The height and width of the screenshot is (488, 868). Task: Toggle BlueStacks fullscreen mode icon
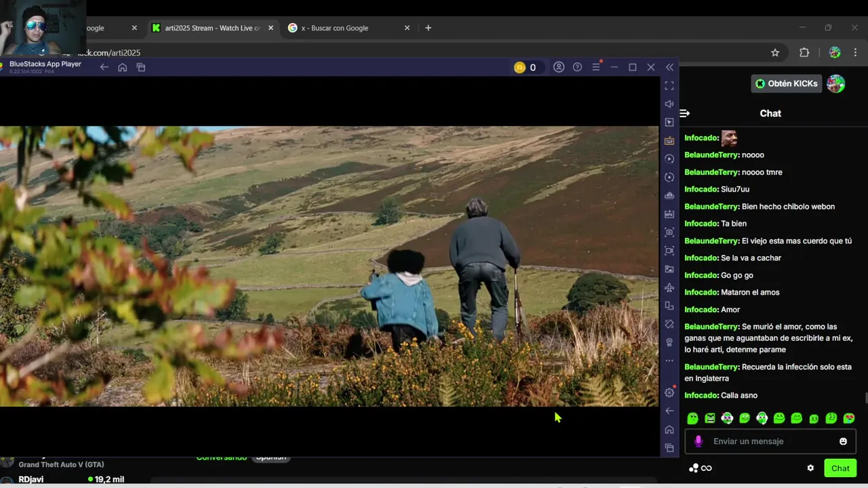pyautogui.click(x=669, y=85)
